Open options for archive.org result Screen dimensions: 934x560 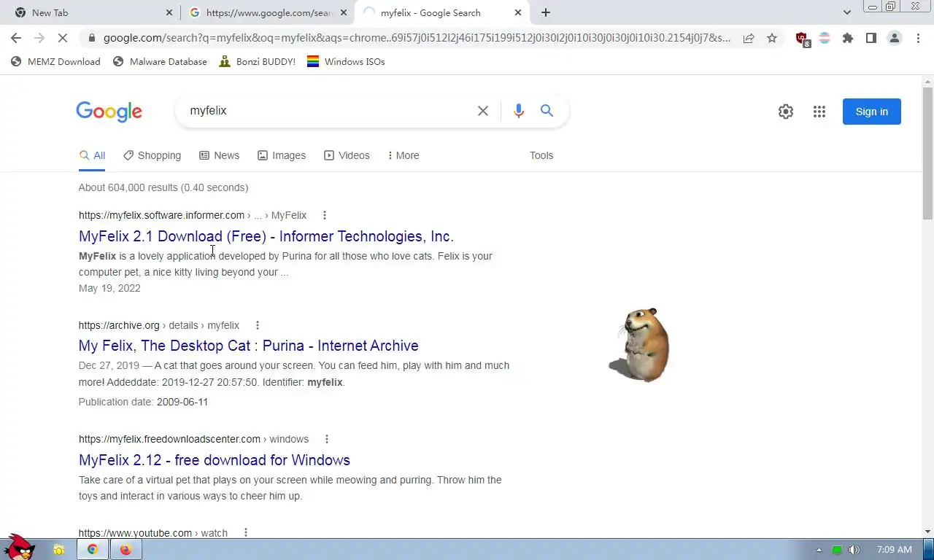258,325
